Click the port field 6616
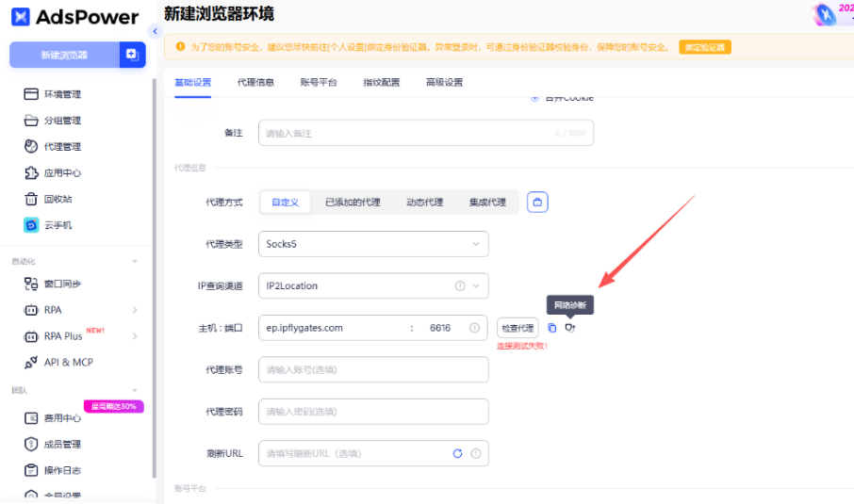This screenshot has height=504, width=854. 440,328
